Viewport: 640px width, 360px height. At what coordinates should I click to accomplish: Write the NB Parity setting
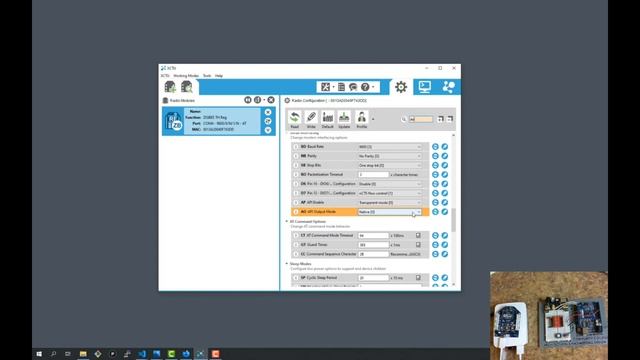click(444, 156)
